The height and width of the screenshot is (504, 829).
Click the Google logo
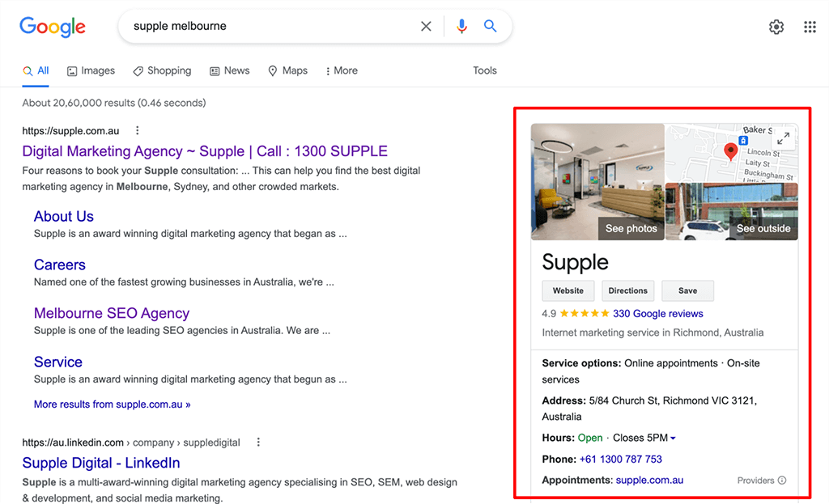pyautogui.click(x=53, y=27)
